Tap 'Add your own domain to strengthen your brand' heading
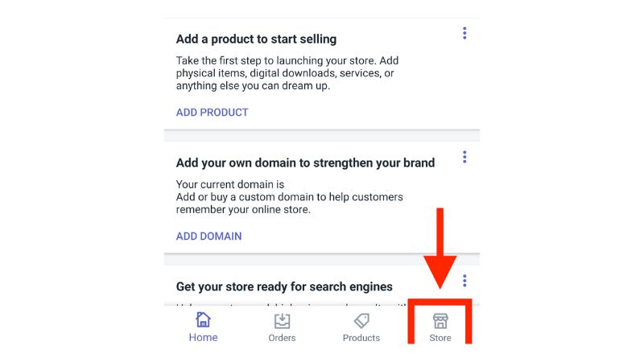644x362 pixels. pyautogui.click(x=305, y=163)
